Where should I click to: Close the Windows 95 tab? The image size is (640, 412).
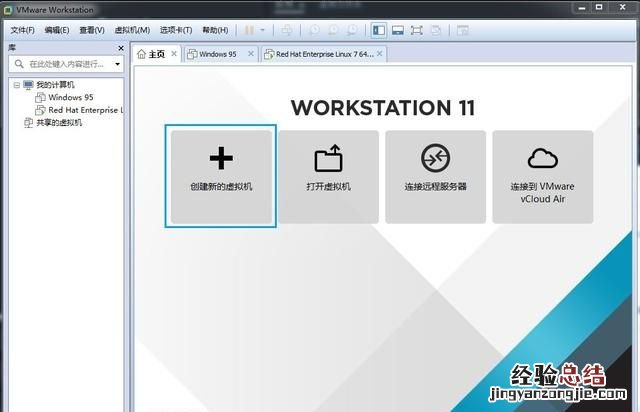click(251, 53)
